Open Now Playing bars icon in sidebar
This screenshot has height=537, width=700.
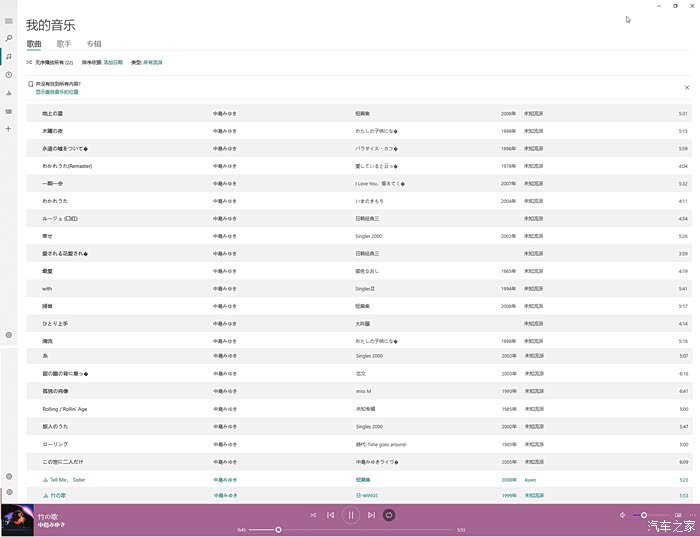9,92
